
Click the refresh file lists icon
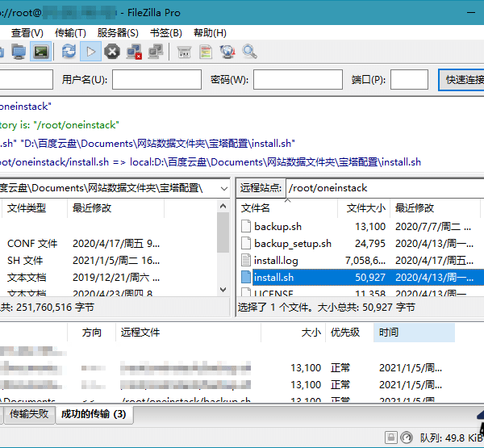(69, 52)
